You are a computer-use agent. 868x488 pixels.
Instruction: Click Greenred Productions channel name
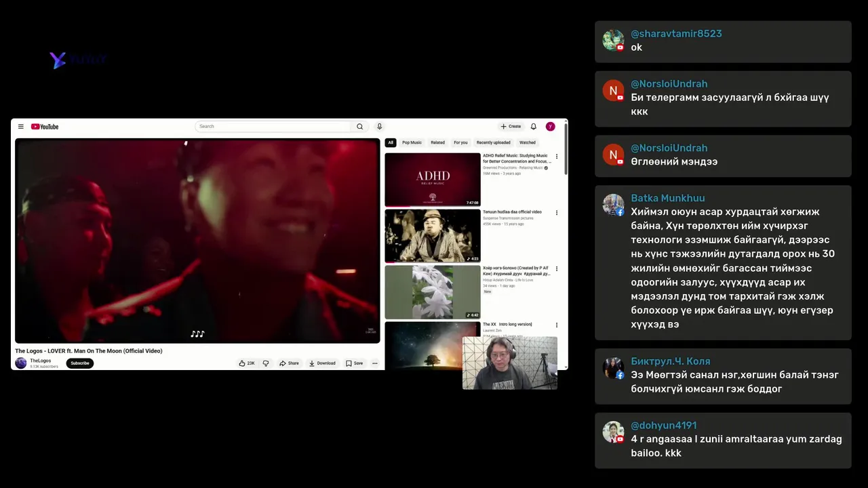(x=513, y=168)
